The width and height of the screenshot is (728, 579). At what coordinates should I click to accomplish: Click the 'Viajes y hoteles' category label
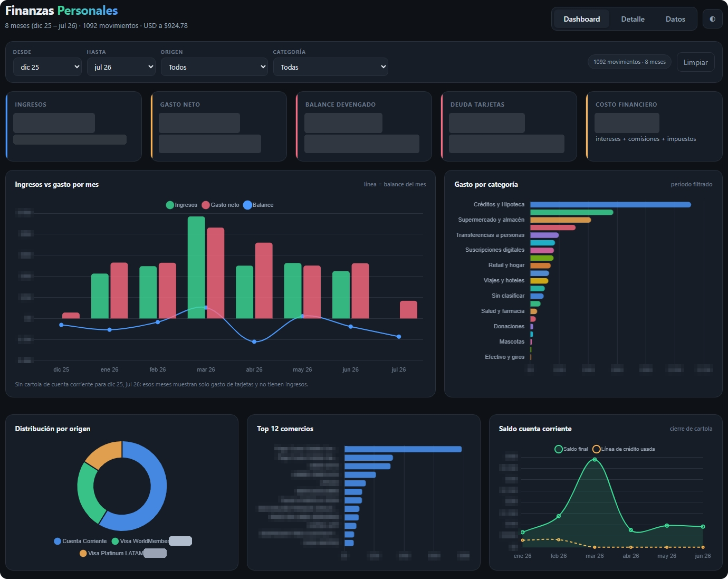[504, 280]
